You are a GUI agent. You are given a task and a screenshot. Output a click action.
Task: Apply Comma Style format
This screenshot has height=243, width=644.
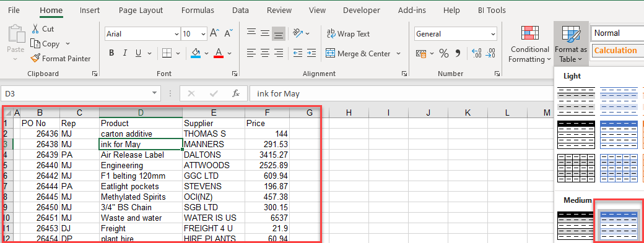point(458,53)
